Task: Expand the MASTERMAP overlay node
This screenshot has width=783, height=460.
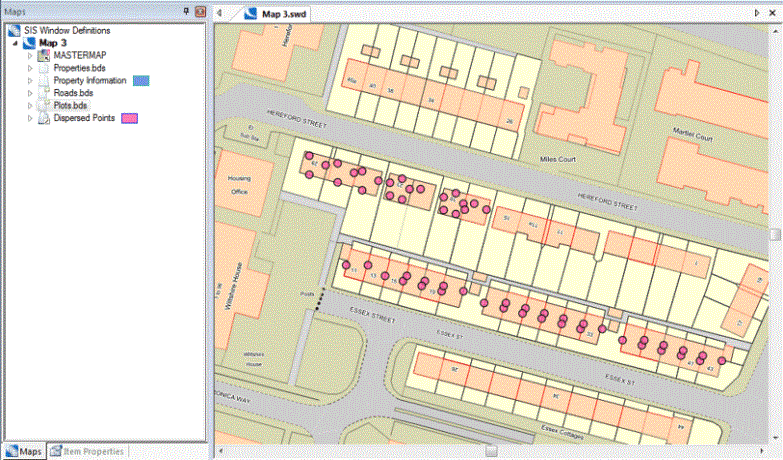Action: point(30,55)
